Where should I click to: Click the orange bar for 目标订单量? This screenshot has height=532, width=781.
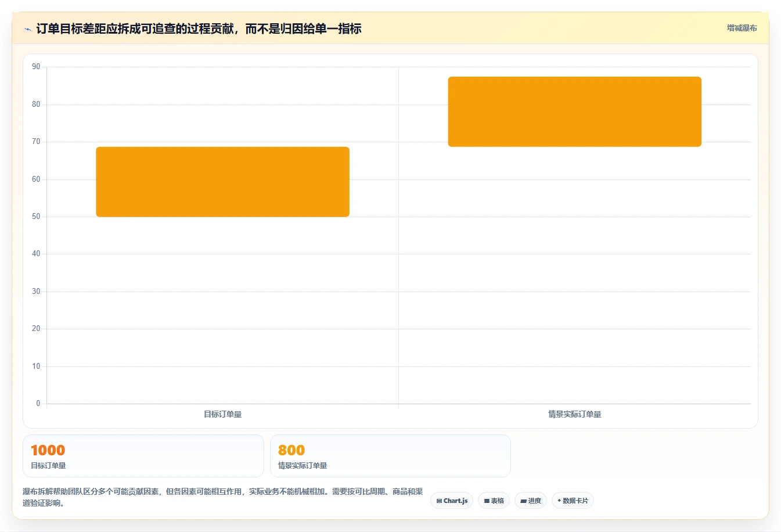coord(222,182)
